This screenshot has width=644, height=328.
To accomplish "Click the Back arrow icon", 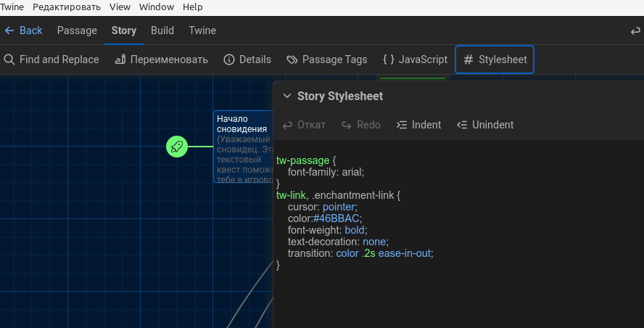I will click(x=9, y=30).
